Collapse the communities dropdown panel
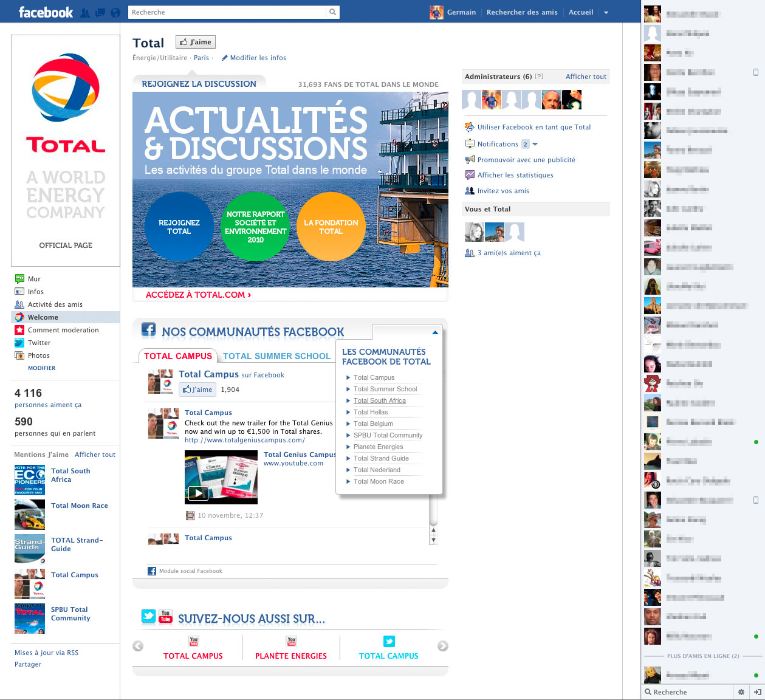Screen dimensions: 765x700 point(435,333)
